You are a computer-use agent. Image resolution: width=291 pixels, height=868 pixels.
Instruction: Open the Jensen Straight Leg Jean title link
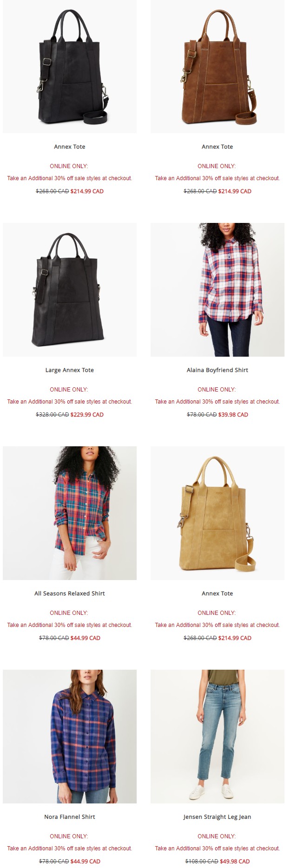click(217, 817)
